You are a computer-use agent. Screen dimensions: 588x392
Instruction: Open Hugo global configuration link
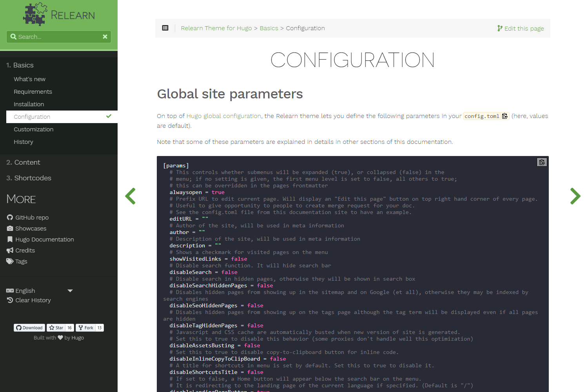pyautogui.click(x=224, y=116)
